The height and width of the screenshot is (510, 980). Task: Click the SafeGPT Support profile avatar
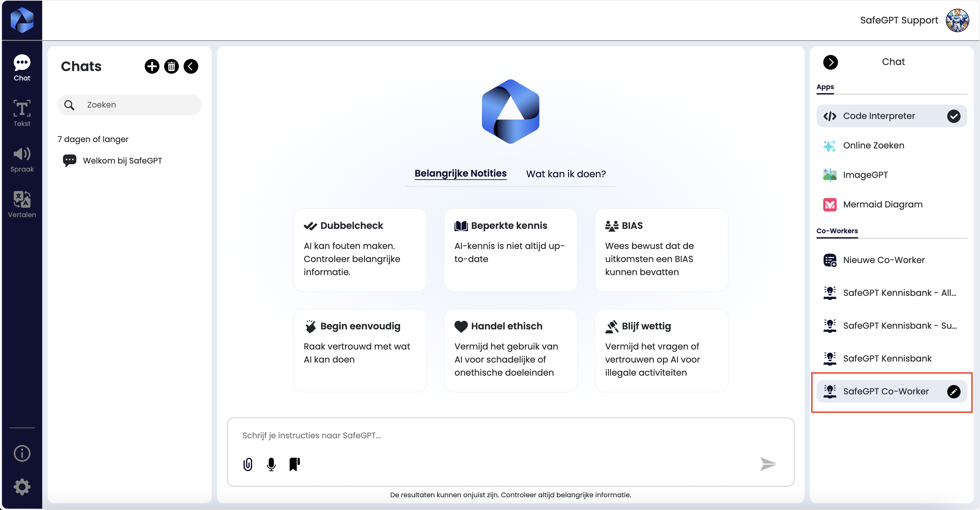pos(957,20)
